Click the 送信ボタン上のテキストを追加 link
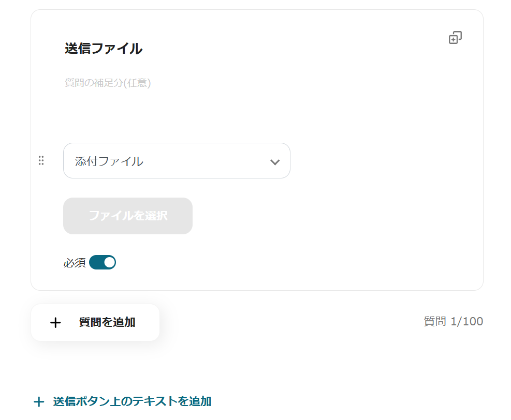This screenshot has width=511, height=420. point(132,401)
